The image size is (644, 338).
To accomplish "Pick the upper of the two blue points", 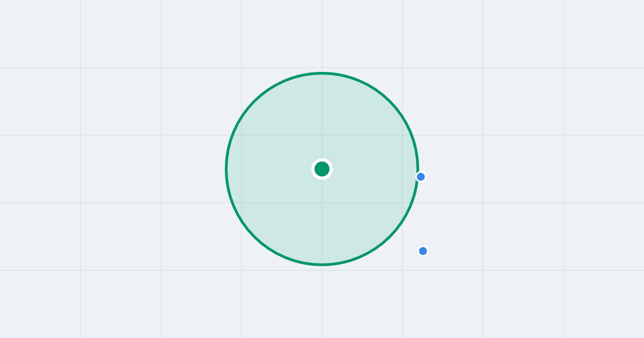I will click(421, 177).
